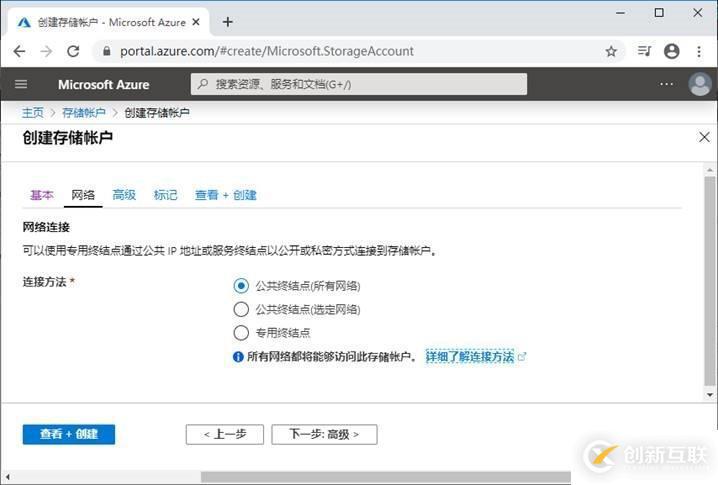Viewport: 718px width, 485px height.
Task: Click the scrollbar down arrow
Action: (x=710, y=395)
